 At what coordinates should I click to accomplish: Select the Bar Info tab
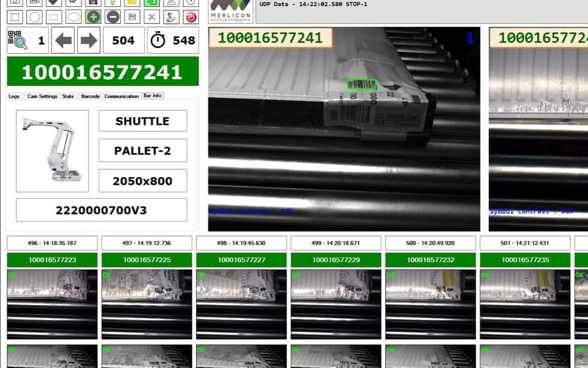pyautogui.click(x=153, y=96)
